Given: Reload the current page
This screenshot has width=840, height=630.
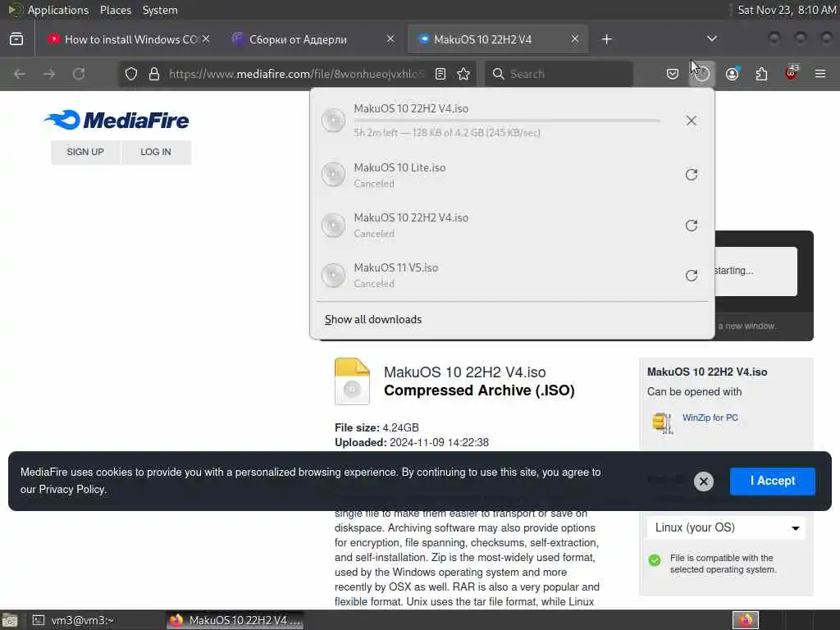Looking at the screenshot, I should coord(79,74).
